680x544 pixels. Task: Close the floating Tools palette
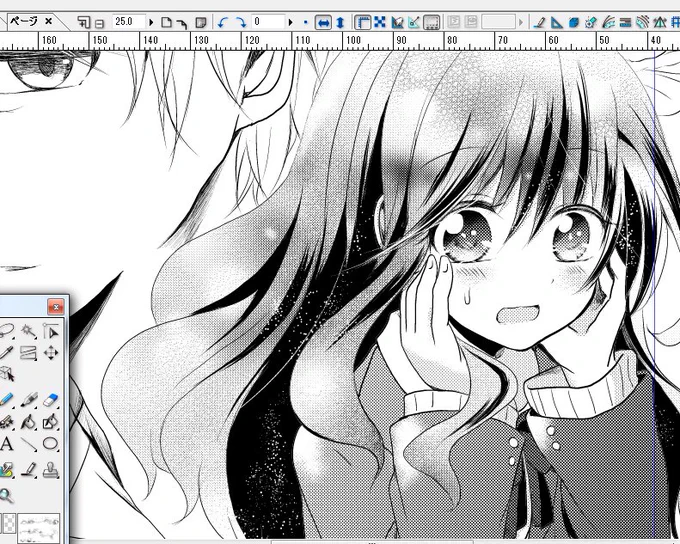tap(56, 307)
